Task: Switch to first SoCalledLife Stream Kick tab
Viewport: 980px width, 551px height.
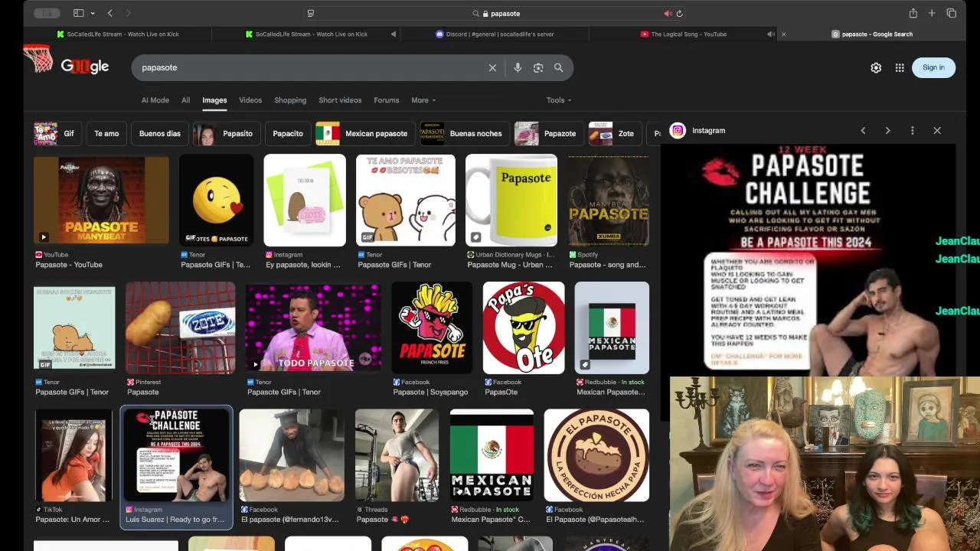Action: click(x=118, y=34)
